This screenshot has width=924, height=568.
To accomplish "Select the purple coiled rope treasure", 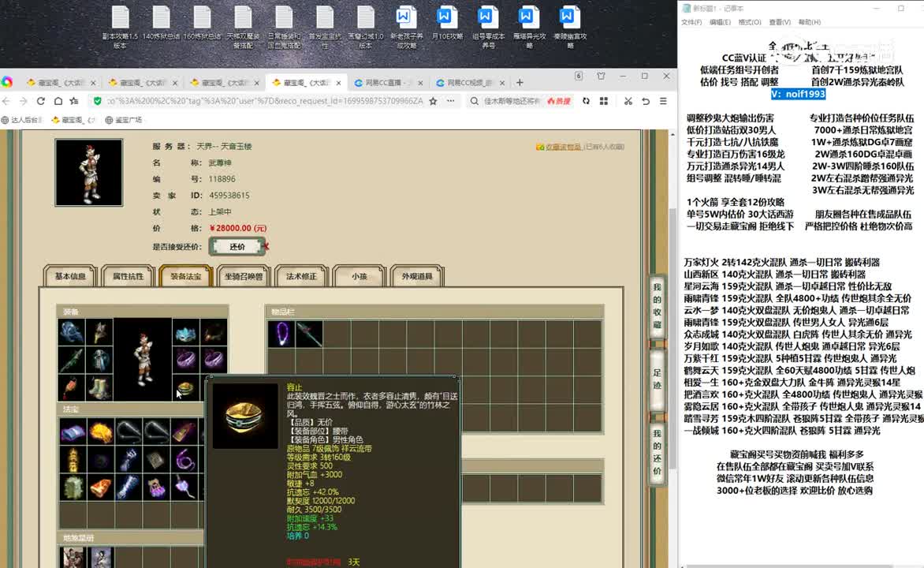I will pos(184,459).
